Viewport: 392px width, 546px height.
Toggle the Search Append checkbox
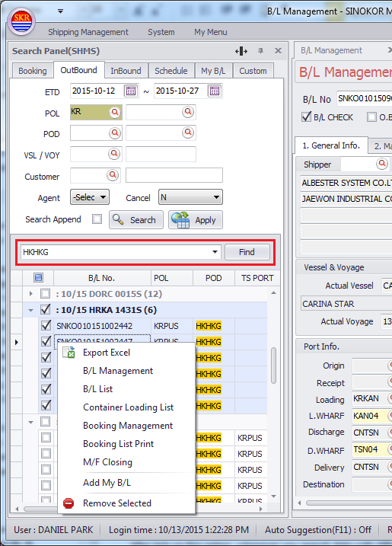click(97, 219)
